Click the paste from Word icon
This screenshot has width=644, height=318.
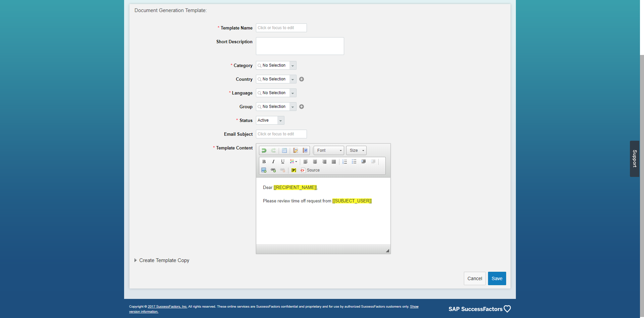305,150
